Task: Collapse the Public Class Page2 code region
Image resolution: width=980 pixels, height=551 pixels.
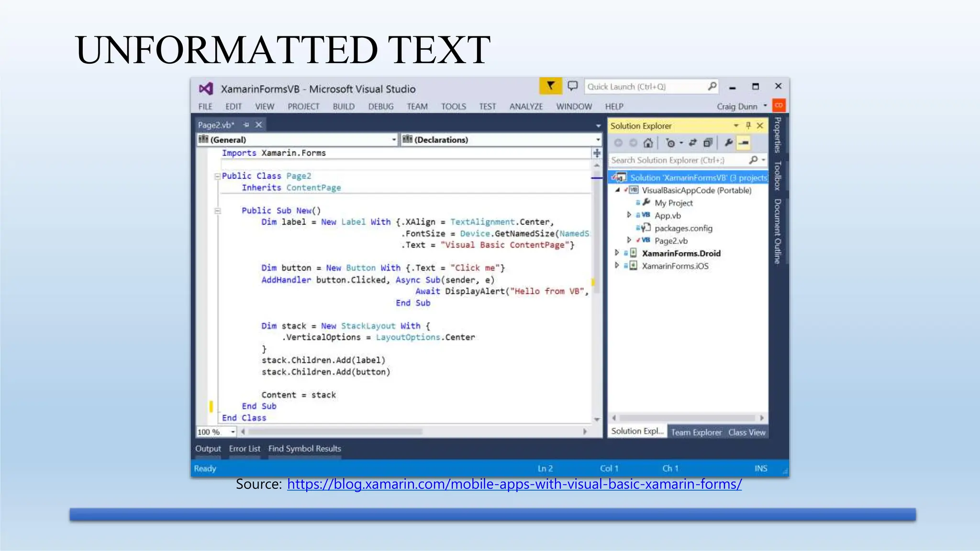Action: 217,176
